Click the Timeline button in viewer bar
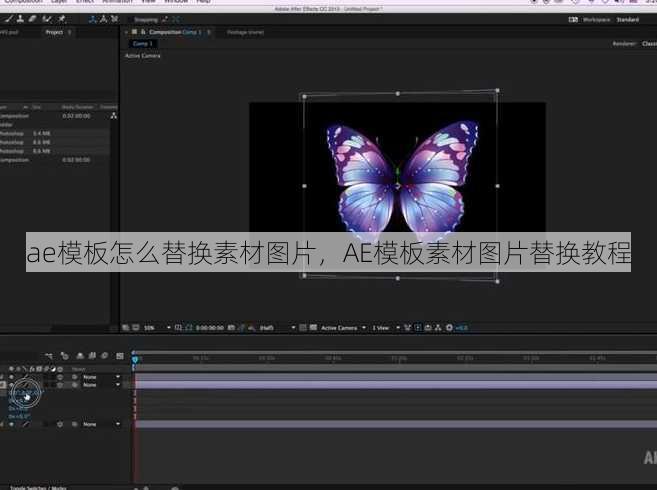 click(428, 328)
